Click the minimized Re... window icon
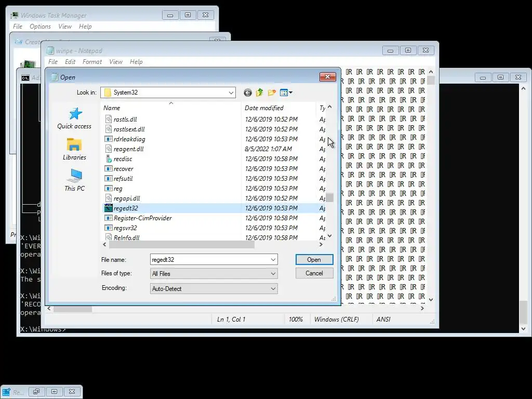The image size is (532, 399). pyautogui.click(x=6, y=392)
